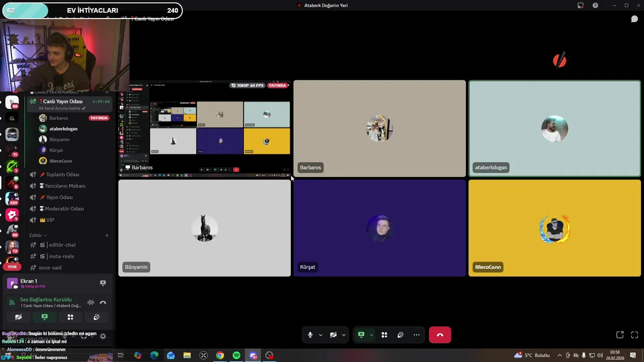Turn on camera in the bottom call bar

pyautogui.click(x=333, y=335)
